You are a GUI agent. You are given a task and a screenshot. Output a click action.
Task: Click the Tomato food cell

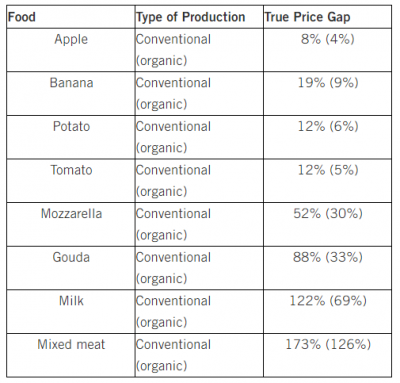(71, 170)
